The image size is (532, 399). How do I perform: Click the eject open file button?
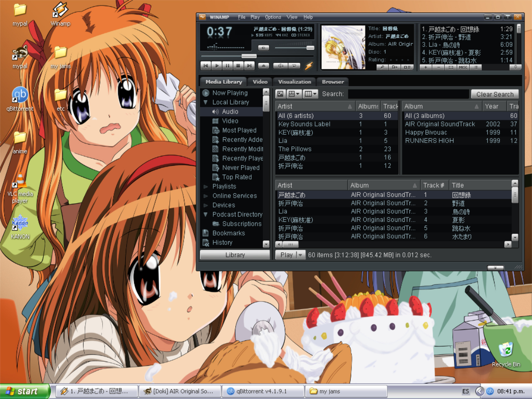263,66
